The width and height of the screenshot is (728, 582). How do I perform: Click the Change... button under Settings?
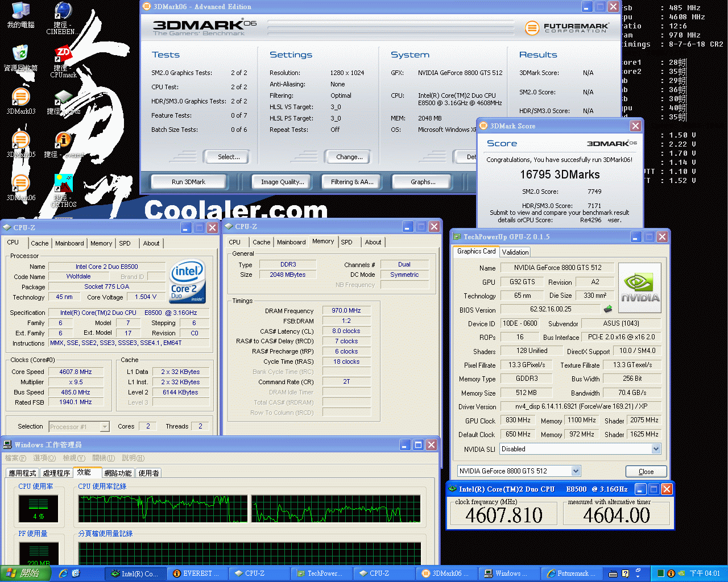(x=349, y=157)
